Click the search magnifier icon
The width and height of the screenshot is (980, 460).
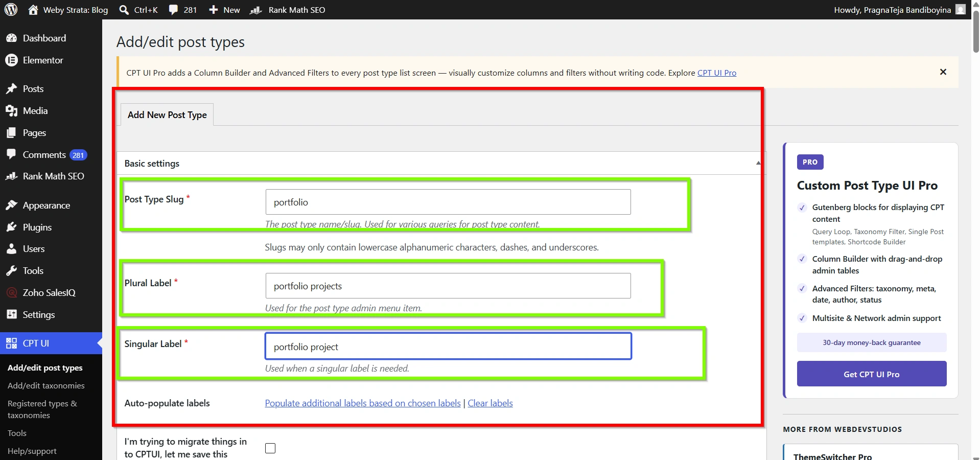pos(124,10)
